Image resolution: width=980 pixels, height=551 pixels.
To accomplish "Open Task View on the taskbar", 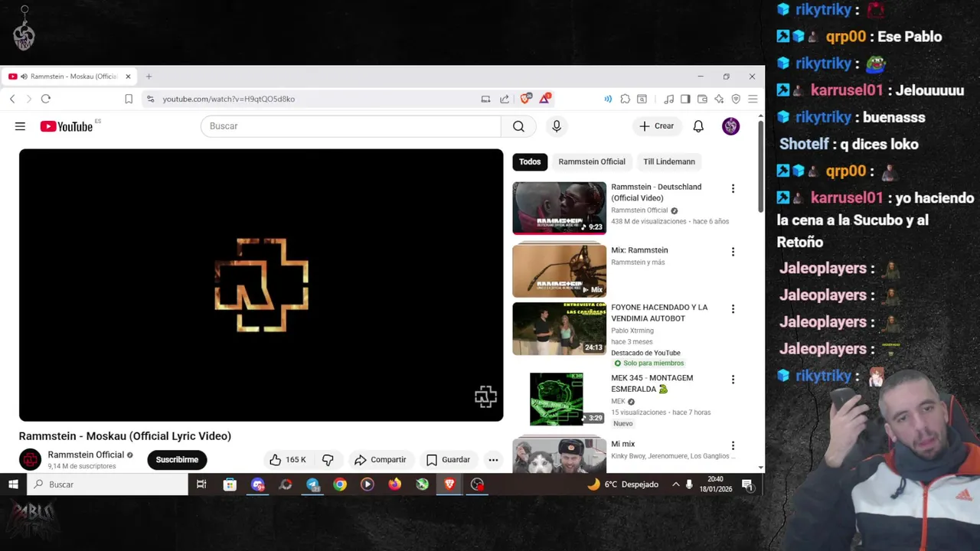I will 201,484.
